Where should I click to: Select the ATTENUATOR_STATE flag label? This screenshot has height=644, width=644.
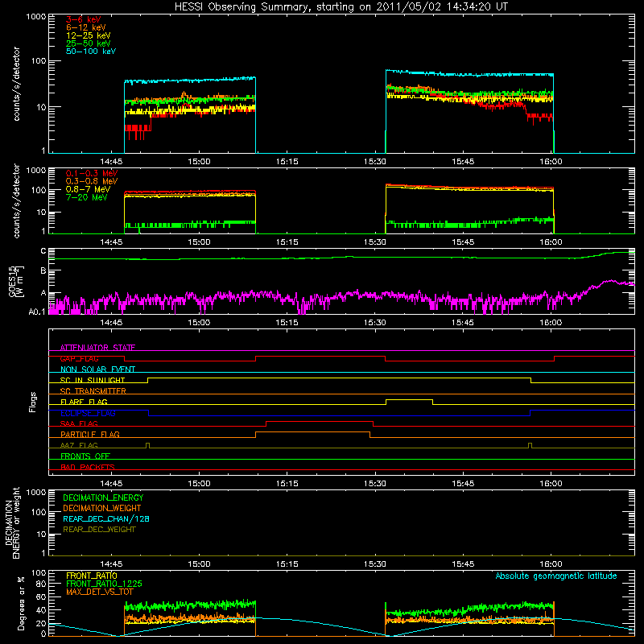(x=97, y=348)
